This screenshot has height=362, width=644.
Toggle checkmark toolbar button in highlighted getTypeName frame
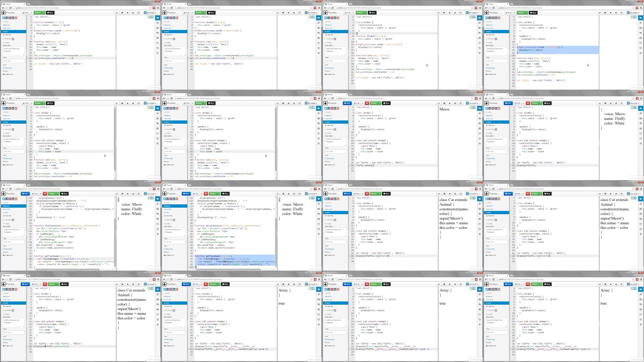pos(278,194)
